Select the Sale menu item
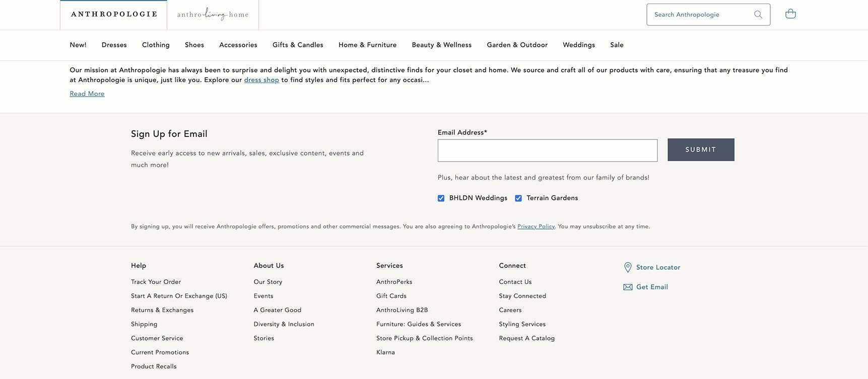This screenshot has height=379, width=868. [x=617, y=45]
